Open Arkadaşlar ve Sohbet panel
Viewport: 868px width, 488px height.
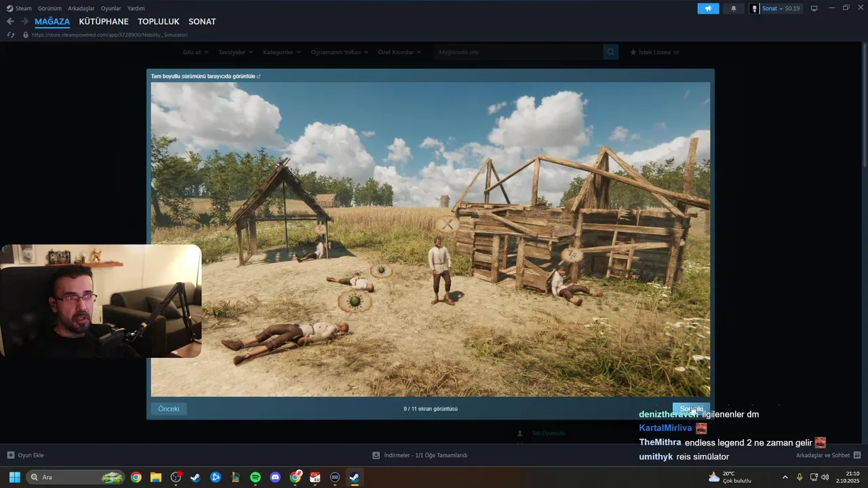[828, 455]
